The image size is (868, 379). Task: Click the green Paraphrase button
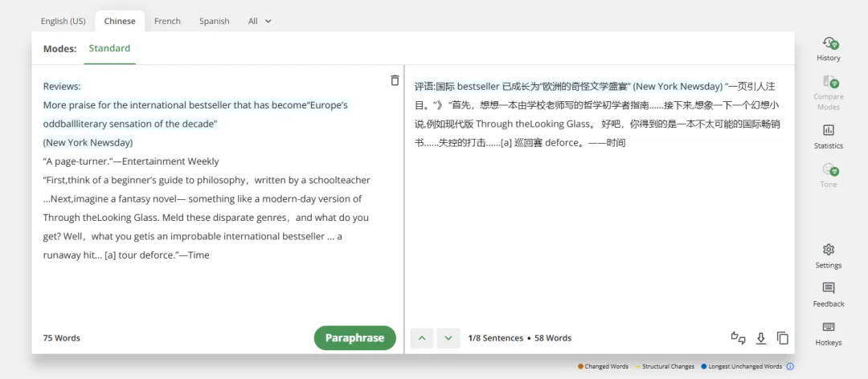355,338
